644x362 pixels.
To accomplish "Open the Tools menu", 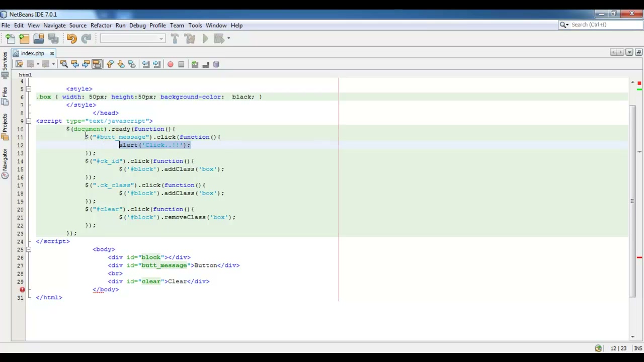I will pyautogui.click(x=195, y=25).
